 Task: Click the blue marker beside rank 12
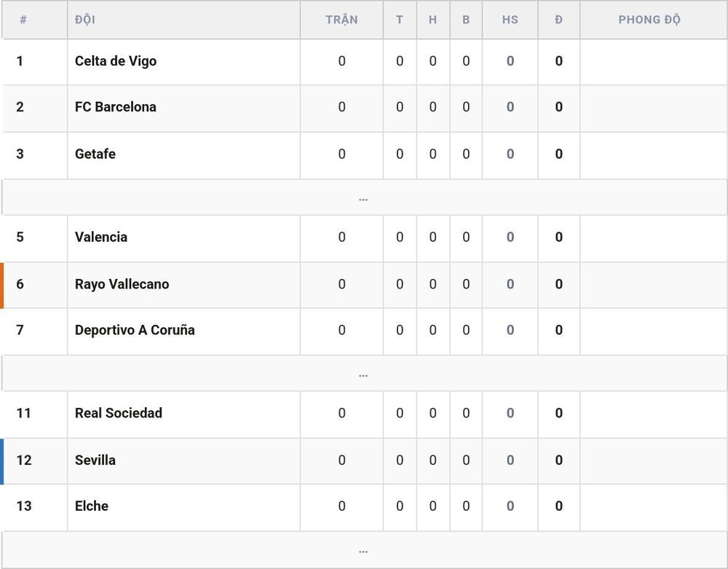pos(2,461)
